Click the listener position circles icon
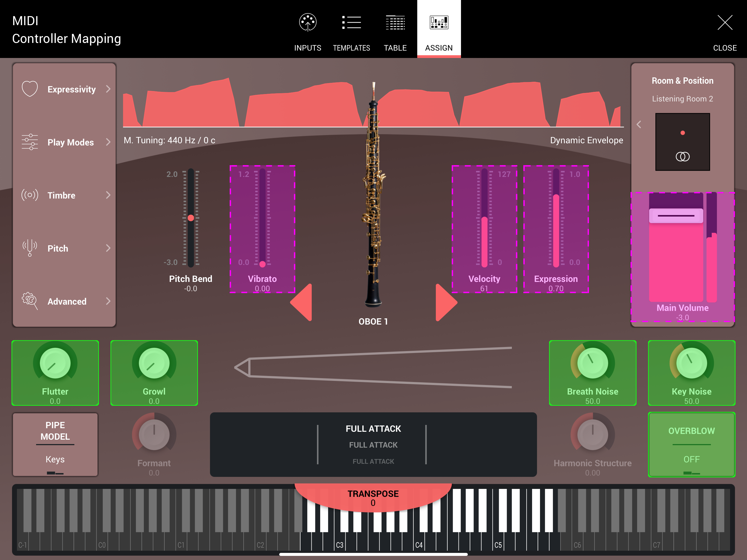Viewport: 747px width, 560px height. tap(682, 157)
